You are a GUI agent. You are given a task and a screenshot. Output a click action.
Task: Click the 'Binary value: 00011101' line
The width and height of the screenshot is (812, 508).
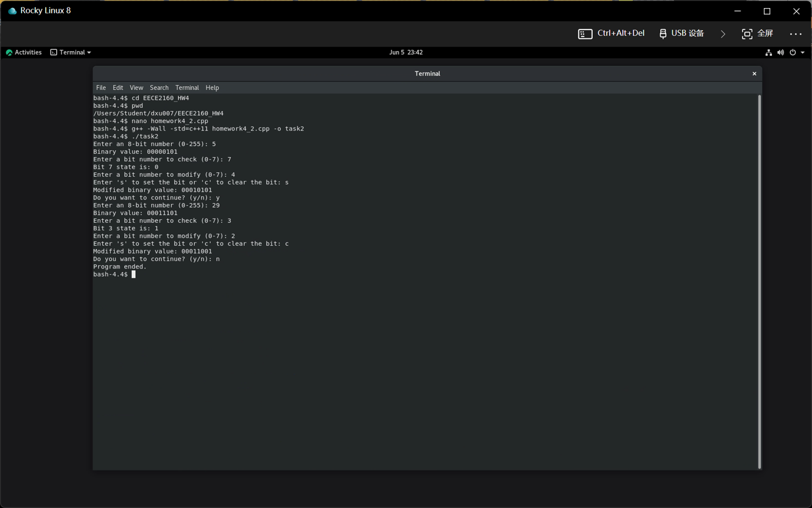point(135,213)
